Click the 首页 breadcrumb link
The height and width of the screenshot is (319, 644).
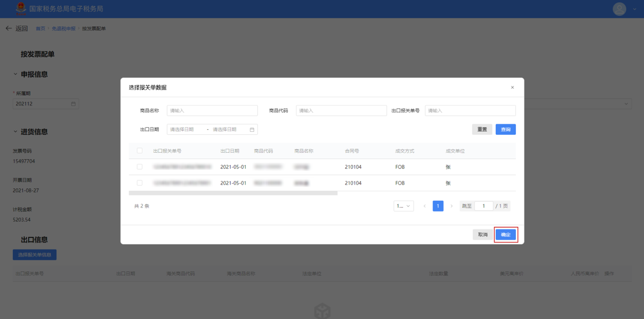pos(40,29)
